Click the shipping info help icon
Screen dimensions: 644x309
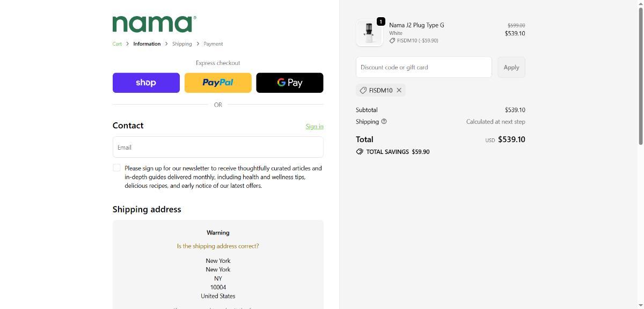(384, 122)
